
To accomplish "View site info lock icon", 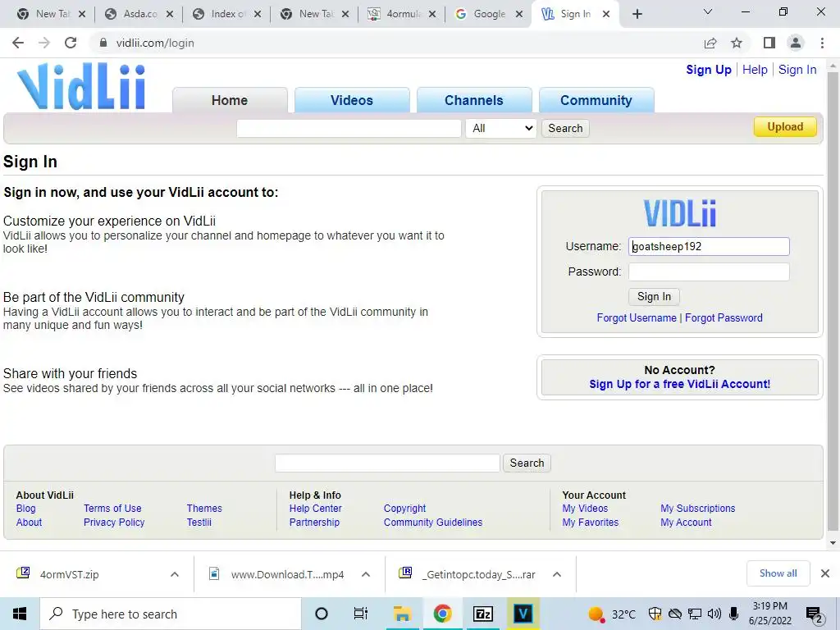I will tap(103, 43).
